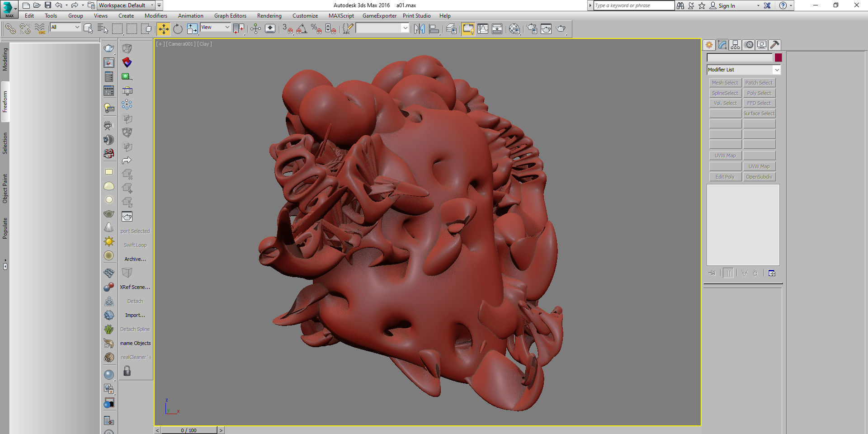This screenshot has width=868, height=434.
Task: Click the Camera001 viewport label
Action: coord(181,44)
